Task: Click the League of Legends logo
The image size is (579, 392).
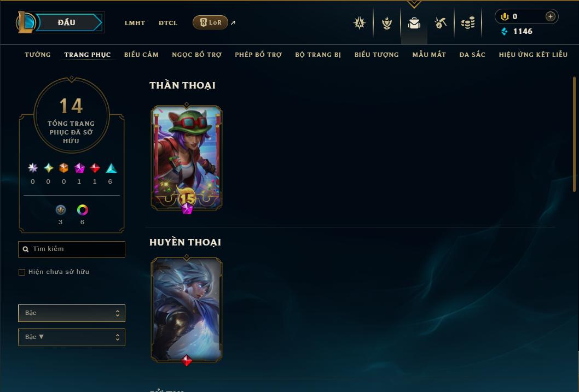Action: coord(25,22)
